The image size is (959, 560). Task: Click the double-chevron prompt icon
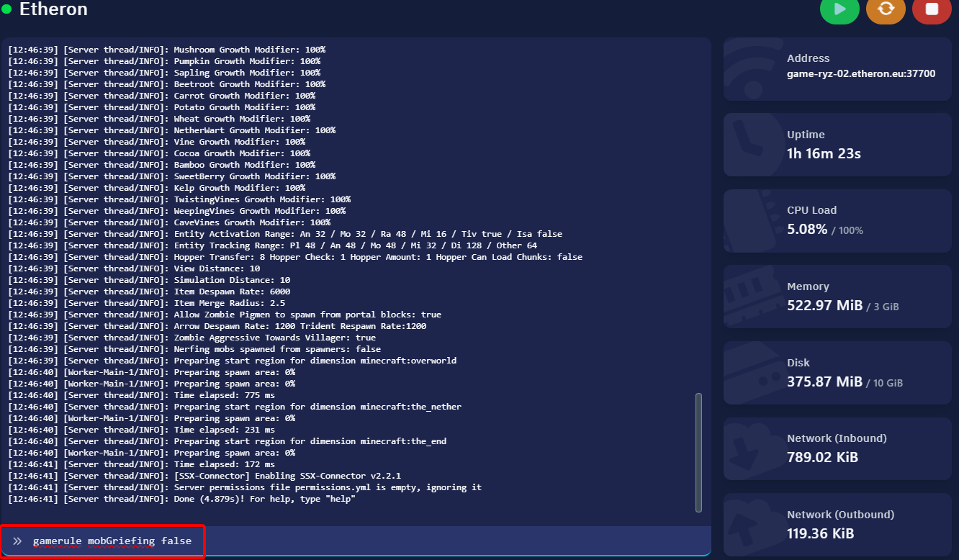tap(17, 541)
